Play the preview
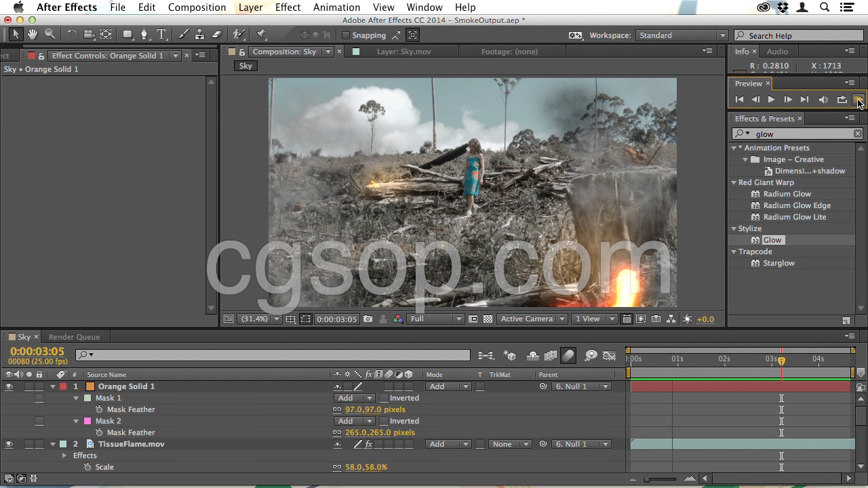868x488 pixels. click(771, 100)
